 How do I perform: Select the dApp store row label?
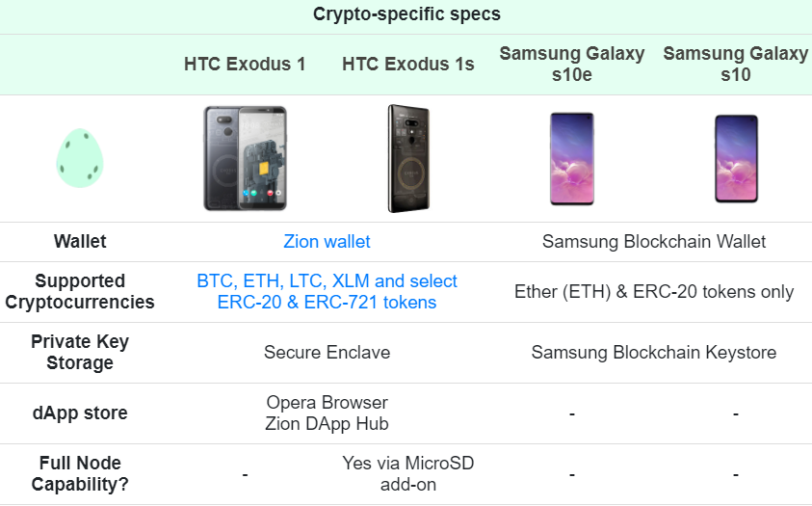coord(80,413)
